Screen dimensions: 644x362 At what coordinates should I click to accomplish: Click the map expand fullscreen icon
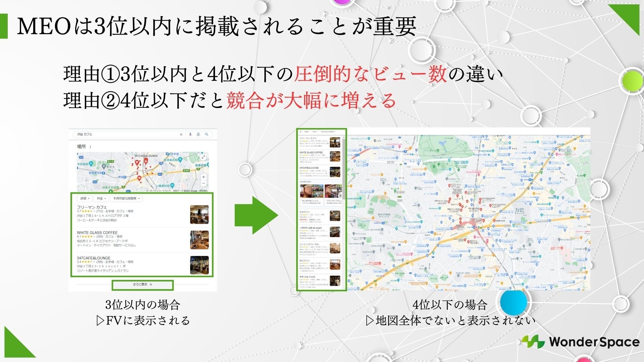[x=203, y=157]
